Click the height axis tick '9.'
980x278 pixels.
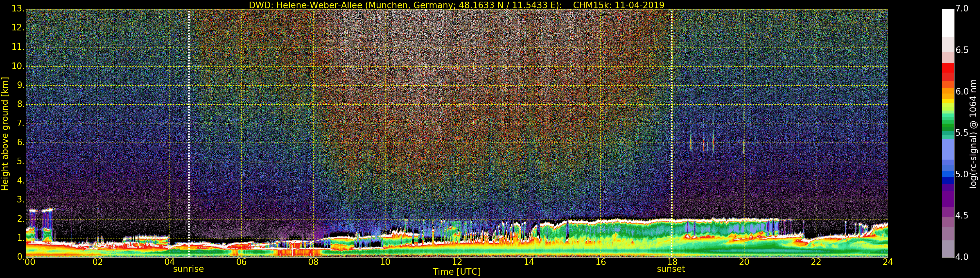tap(21, 85)
